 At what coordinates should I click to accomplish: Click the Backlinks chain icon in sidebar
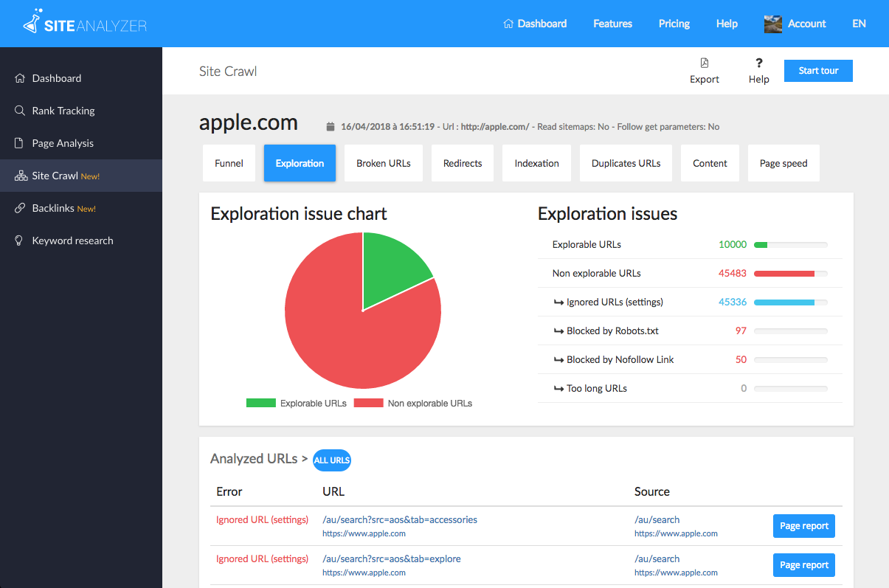coord(20,208)
